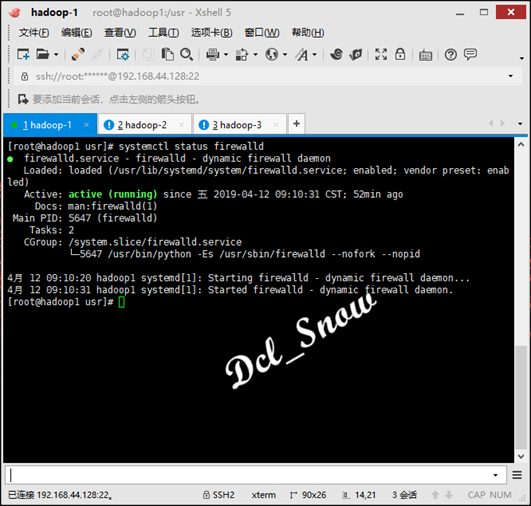Click the tab scroll right arrow
This screenshot has width=531, height=506.
coord(502,123)
